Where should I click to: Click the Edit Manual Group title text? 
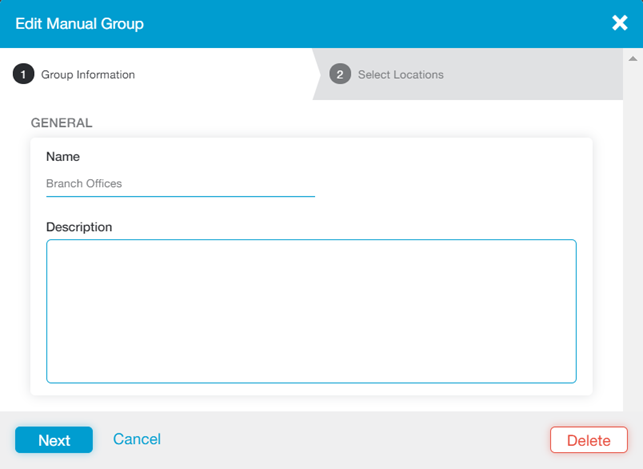pos(79,23)
